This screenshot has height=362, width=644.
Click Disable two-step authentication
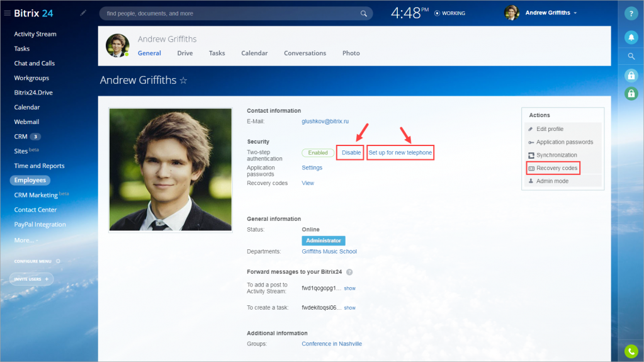tap(351, 152)
